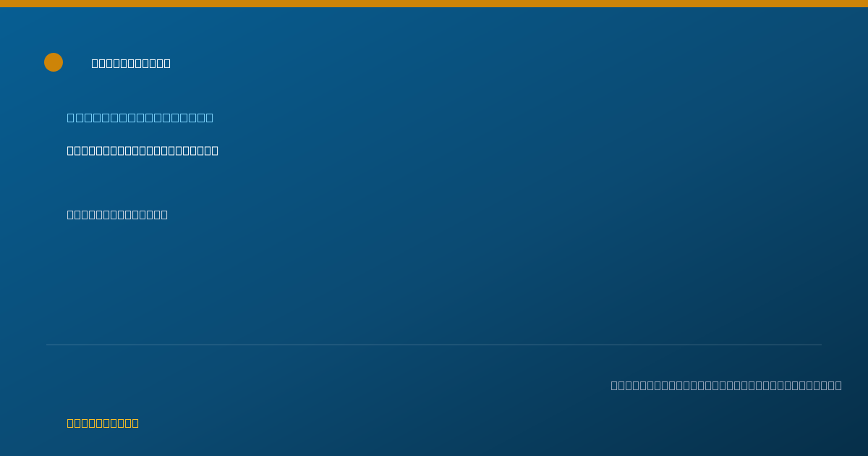Click the yellow footer text at bottom left
Image resolution: width=868 pixels, height=456 pixels.
coord(103,423)
